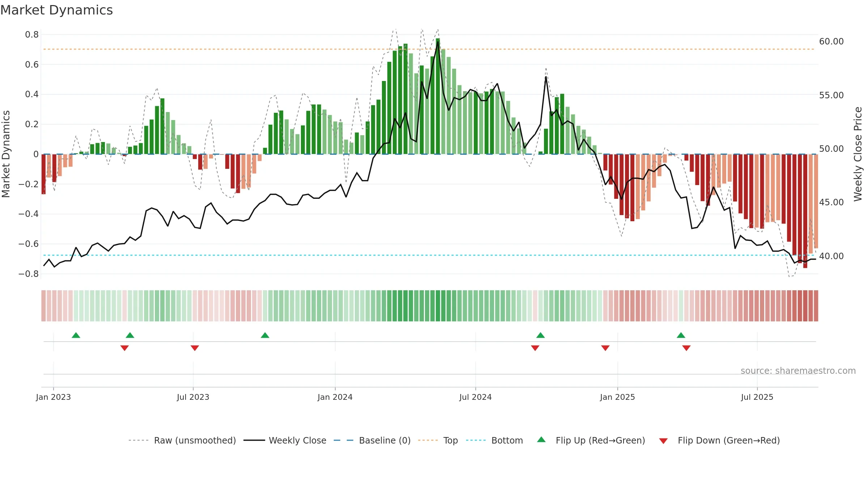The image size is (868, 488).
Task: Click the 55.00 price axis label
Action: [831, 95]
